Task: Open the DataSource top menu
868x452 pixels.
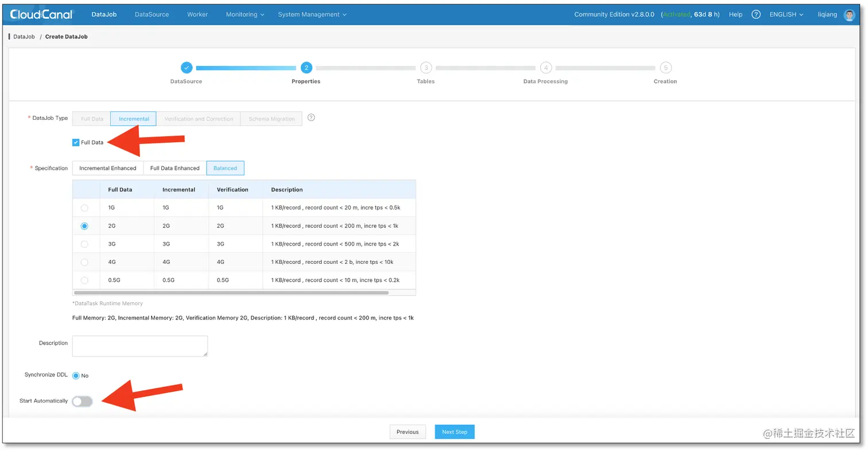Action: coord(152,14)
